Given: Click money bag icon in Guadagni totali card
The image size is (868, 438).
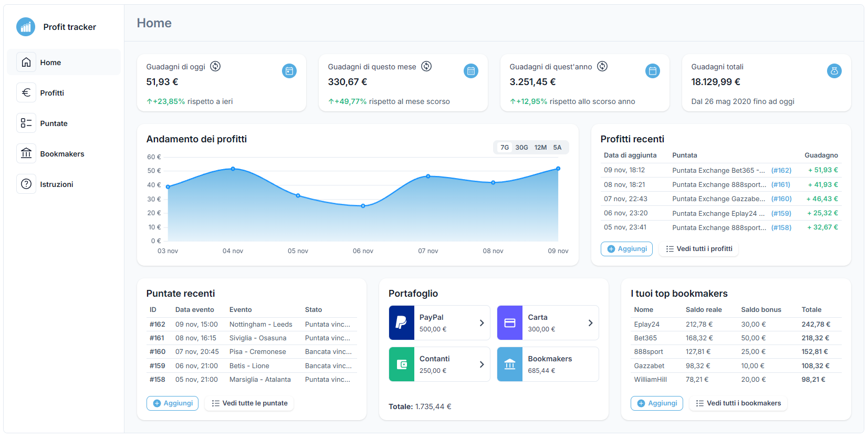Looking at the screenshot, I should click(x=834, y=71).
